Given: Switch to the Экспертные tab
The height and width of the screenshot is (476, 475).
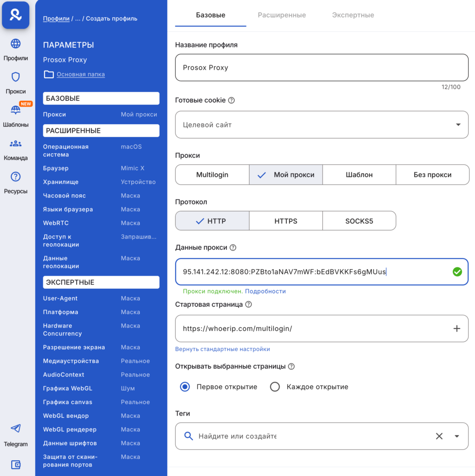Looking at the screenshot, I should tap(353, 15).
